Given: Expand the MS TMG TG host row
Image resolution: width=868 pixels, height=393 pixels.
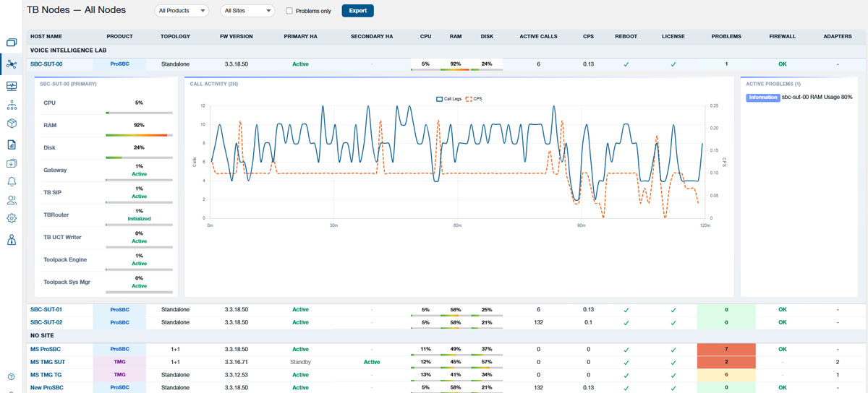Looking at the screenshot, I should pyautogui.click(x=46, y=374).
